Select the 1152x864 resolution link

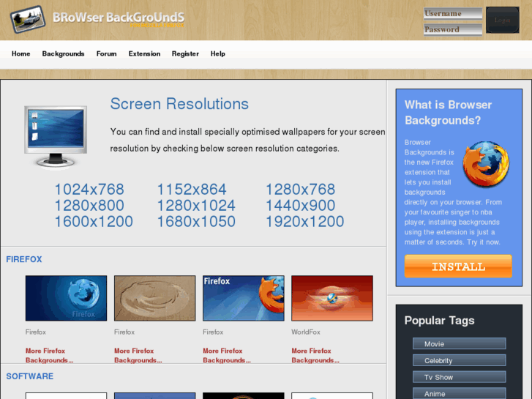(x=192, y=190)
